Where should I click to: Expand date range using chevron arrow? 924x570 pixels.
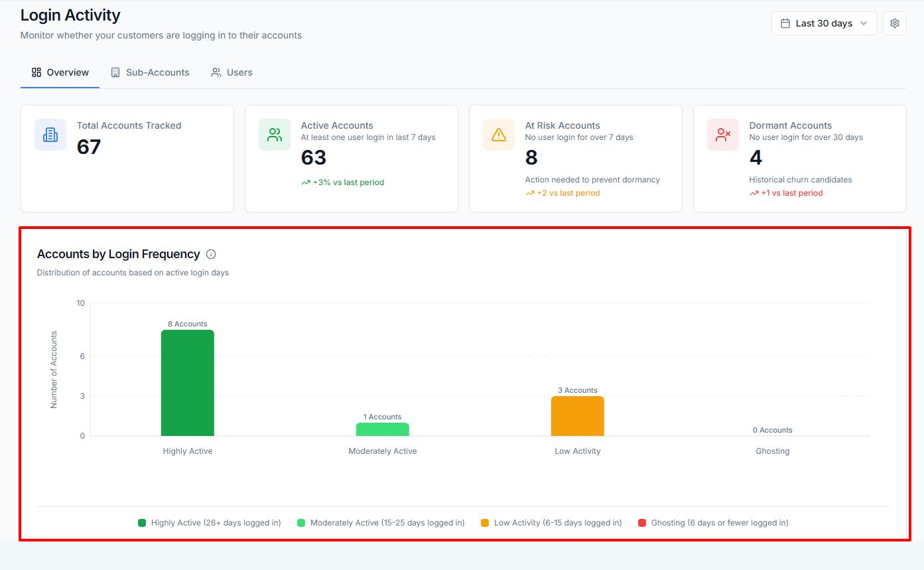coord(864,23)
